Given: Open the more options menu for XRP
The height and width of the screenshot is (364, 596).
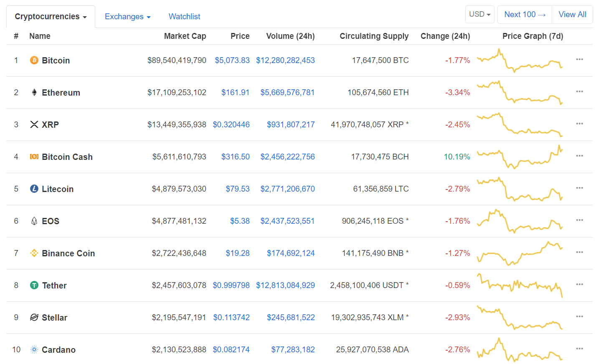Looking at the screenshot, I should click(x=579, y=124).
